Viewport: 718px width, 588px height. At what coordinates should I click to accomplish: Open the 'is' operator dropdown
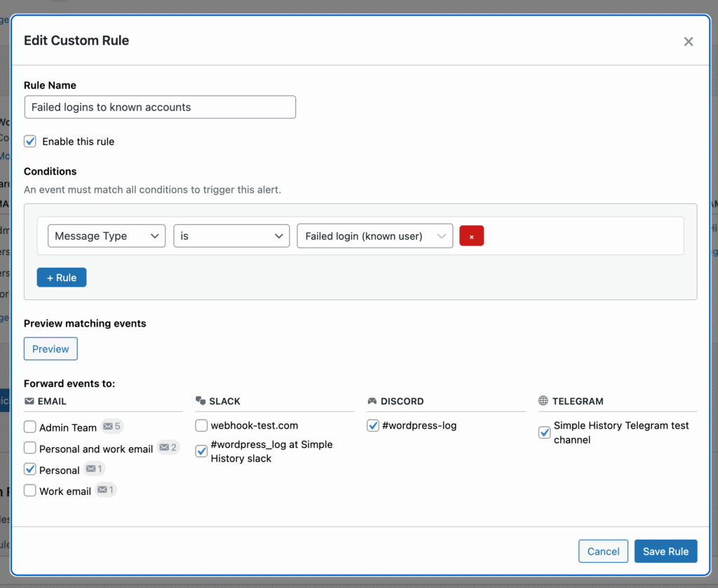coord(231,236)
